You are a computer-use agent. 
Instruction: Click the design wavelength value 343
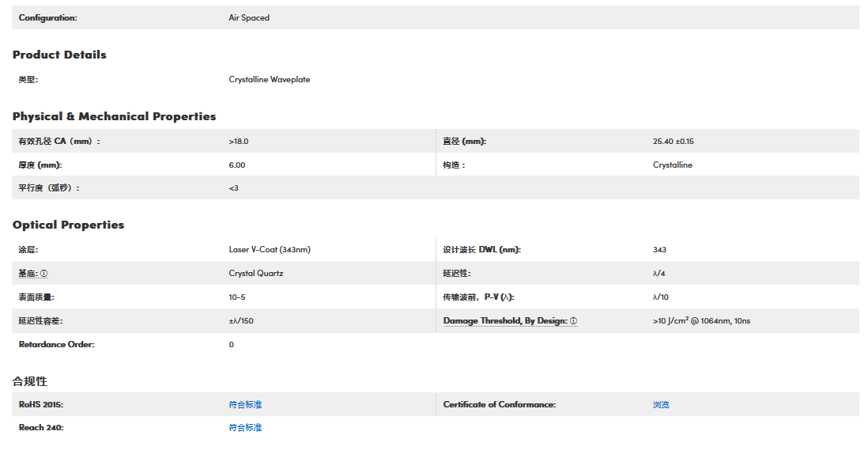[659, 249]
